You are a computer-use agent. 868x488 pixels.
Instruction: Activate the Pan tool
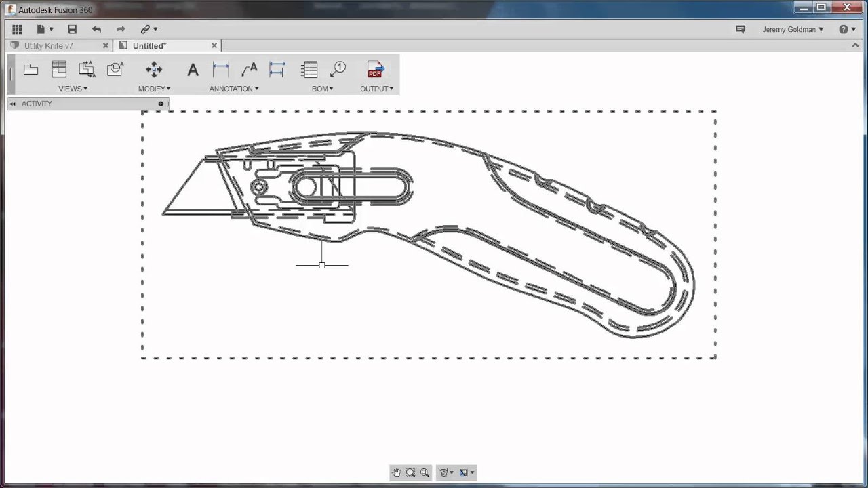397,472
